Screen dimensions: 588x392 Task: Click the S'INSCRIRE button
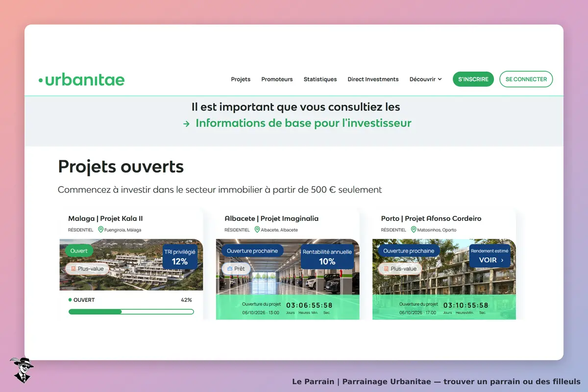[x=473, y=79]
